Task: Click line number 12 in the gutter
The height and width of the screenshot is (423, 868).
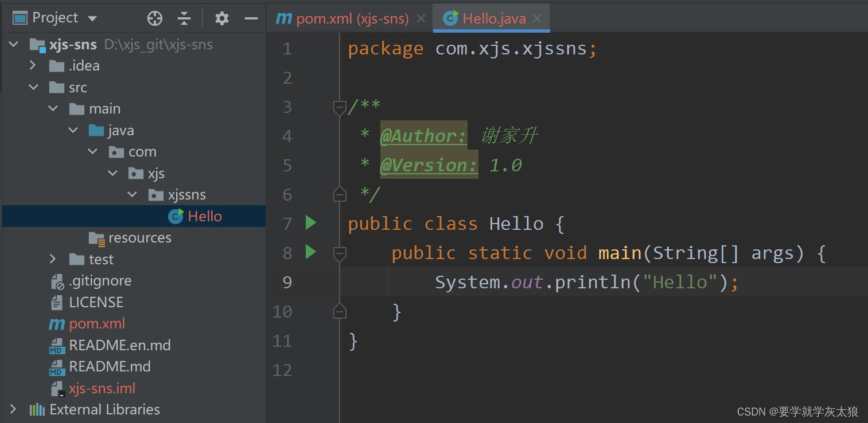Action: click(282, 370)
